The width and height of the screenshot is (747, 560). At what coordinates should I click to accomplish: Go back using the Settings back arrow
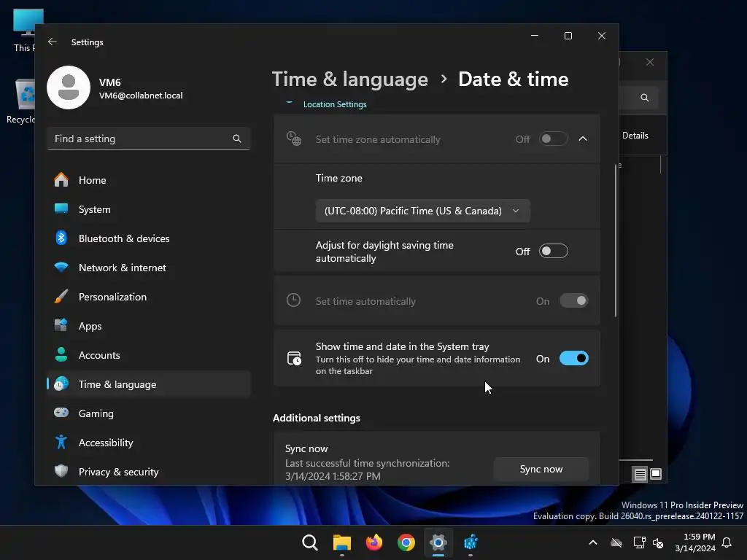[x=53, y=42]
